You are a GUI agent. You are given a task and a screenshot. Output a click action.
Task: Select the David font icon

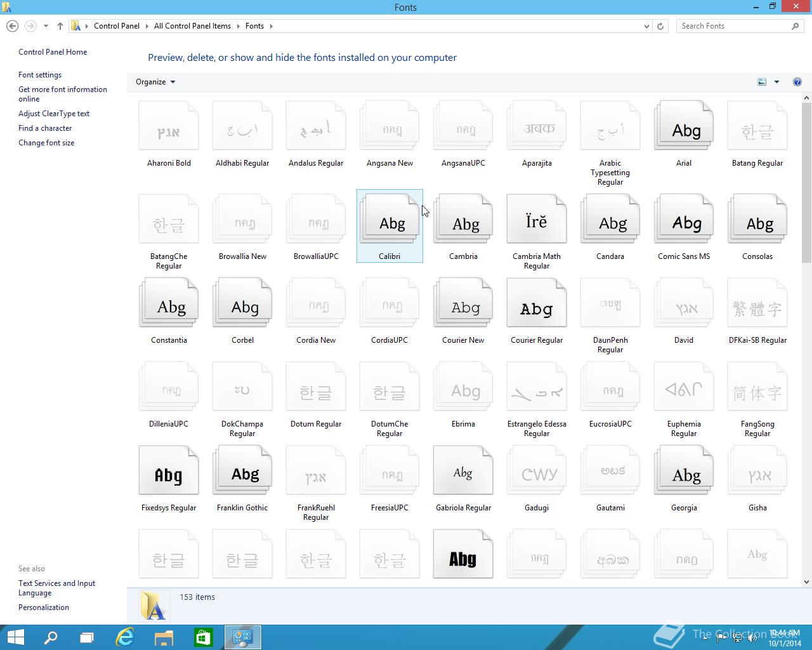tap(684, 303)
